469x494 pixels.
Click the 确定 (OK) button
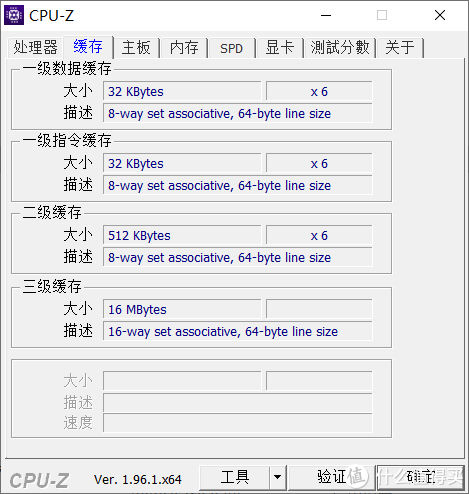(421, 477)
